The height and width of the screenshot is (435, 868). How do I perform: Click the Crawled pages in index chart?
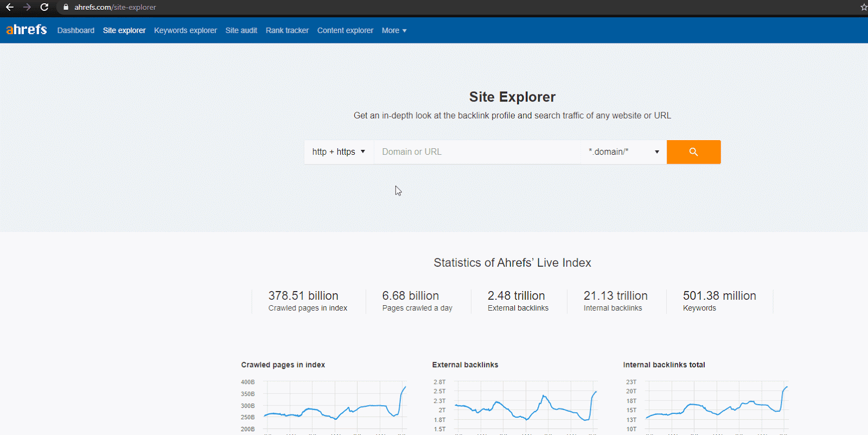pos(334,406)
